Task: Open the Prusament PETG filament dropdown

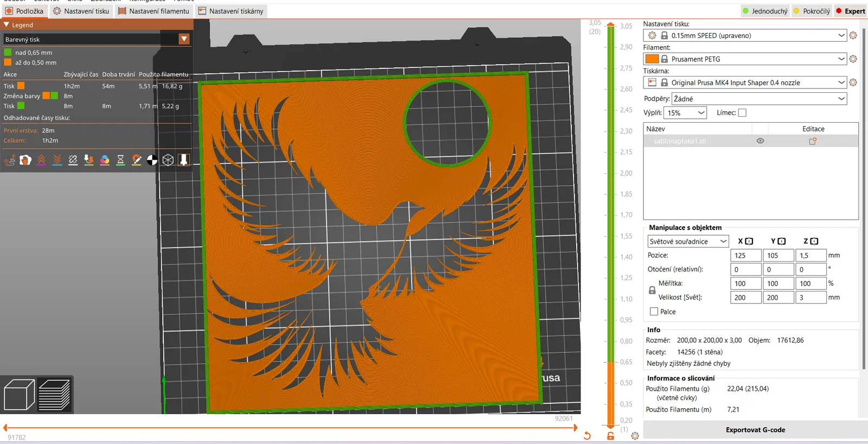Action: click(745, 59)
